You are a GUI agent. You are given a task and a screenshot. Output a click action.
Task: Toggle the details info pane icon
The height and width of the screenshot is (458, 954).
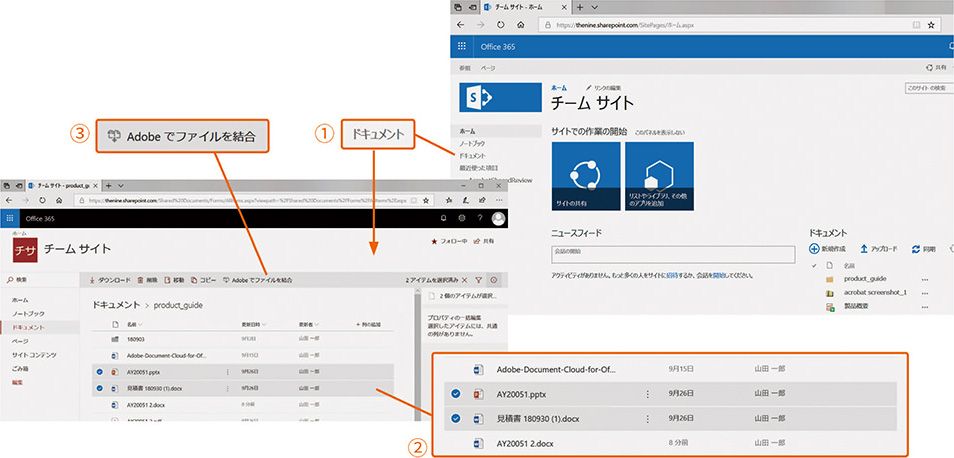coord(493,280)
